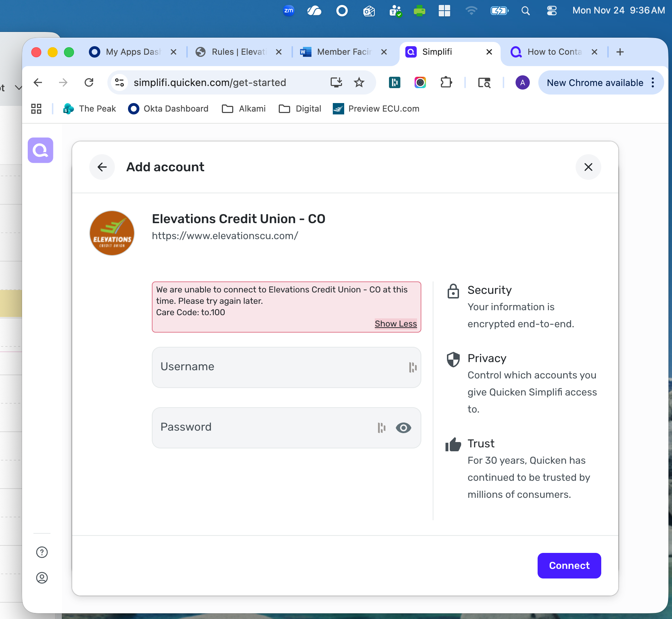672x619 pixels.
Task: Click the password manager icon in Username field
Action: [412, 367]
